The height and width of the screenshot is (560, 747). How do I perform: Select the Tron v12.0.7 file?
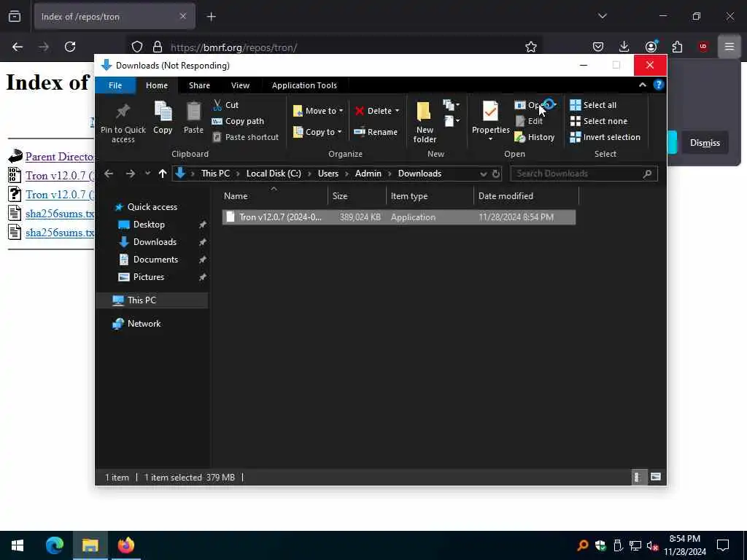pos(398,217)
